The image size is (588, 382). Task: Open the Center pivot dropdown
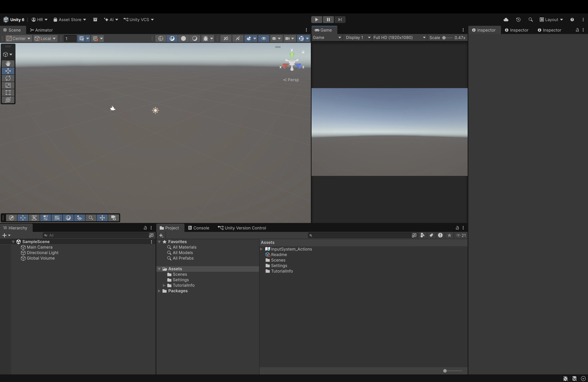click(x=19, y=38)
